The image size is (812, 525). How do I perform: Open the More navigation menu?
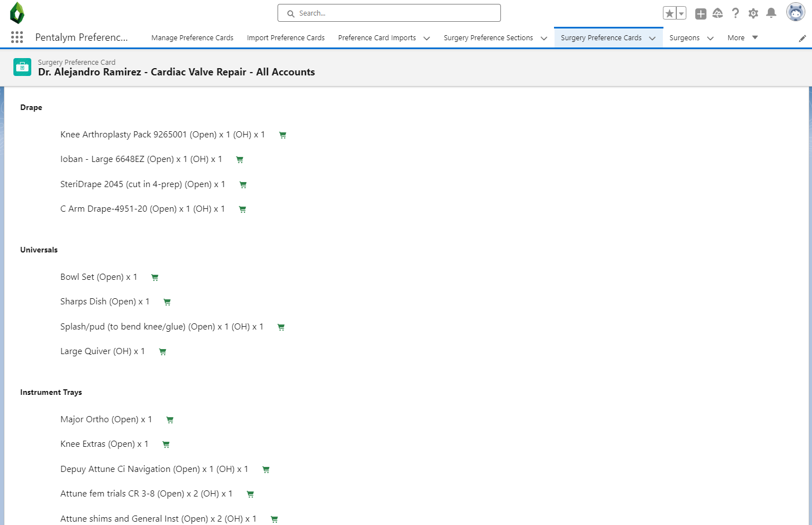click(x=742, y=38)
